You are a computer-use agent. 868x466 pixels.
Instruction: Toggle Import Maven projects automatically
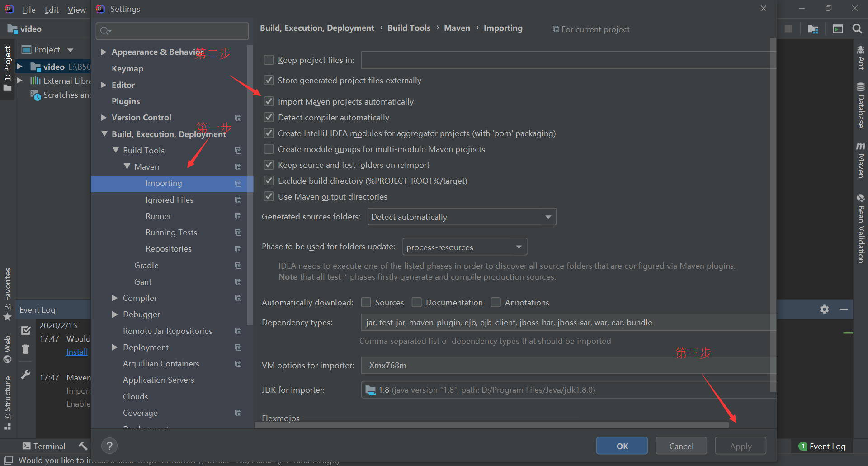[269, 101]
